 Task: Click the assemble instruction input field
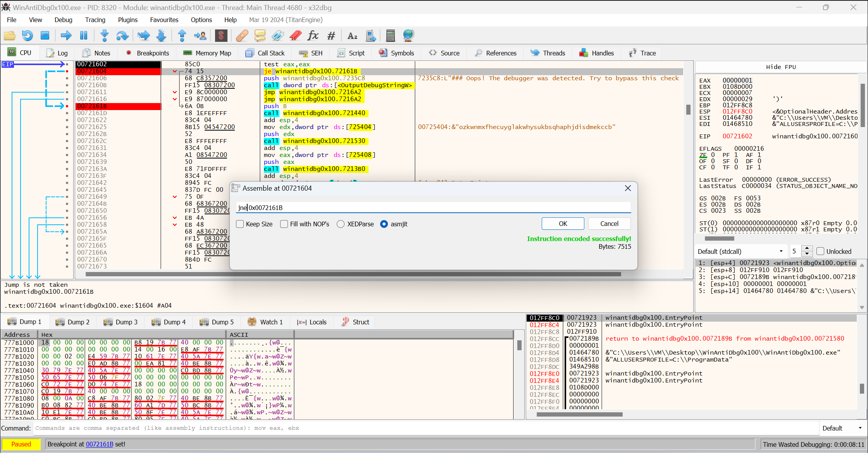coord(433,208)
